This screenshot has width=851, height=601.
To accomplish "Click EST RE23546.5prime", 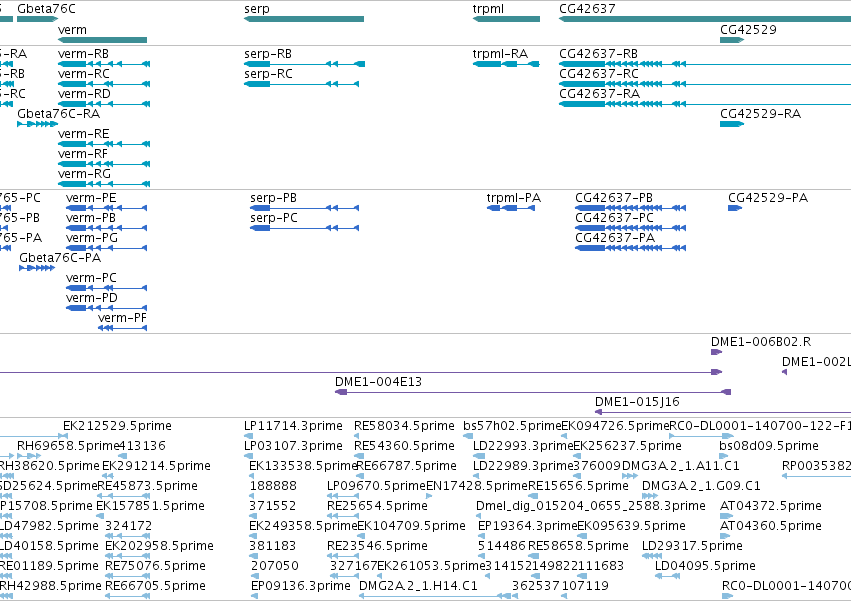I will [377, 546].
